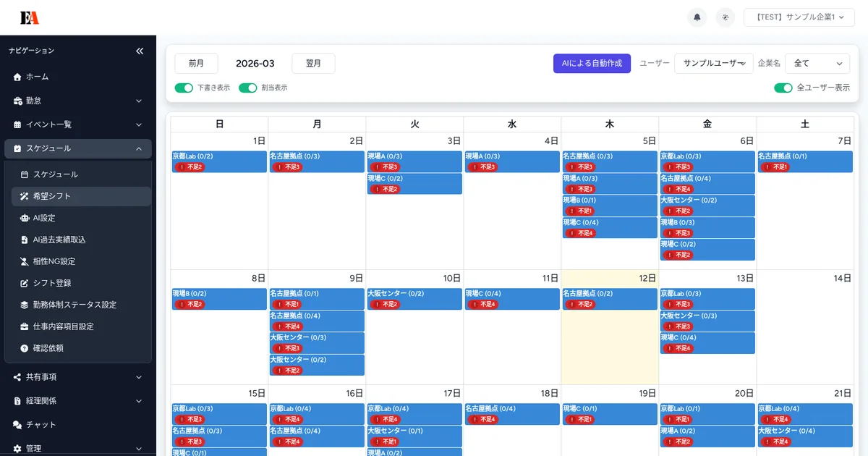
Task: Toggle the 下書き表示 switch
Action: [x=184, y=88]
